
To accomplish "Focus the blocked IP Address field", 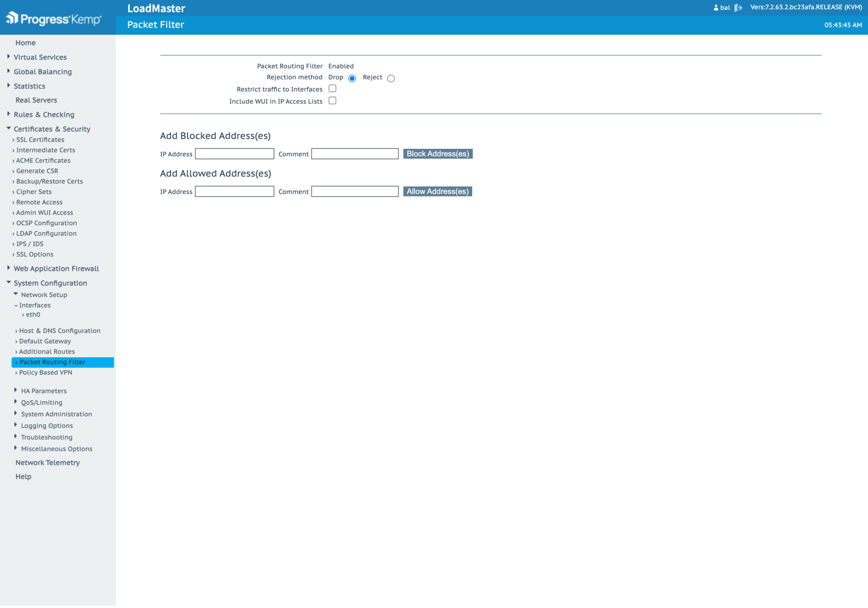I will (x=235, y=154).
